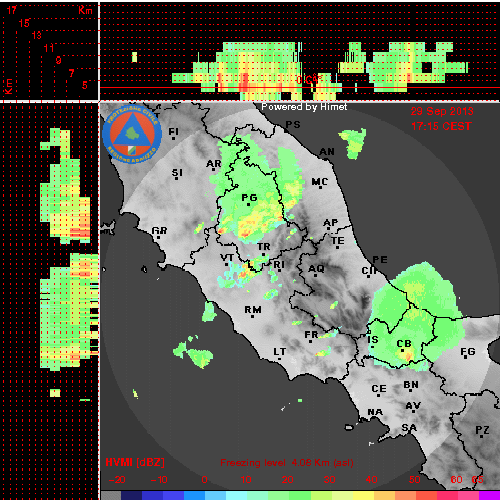This screenshot has height=500, width=500.
Task: Select the 20 value on dBZ scale
Action: coord(287,480)
